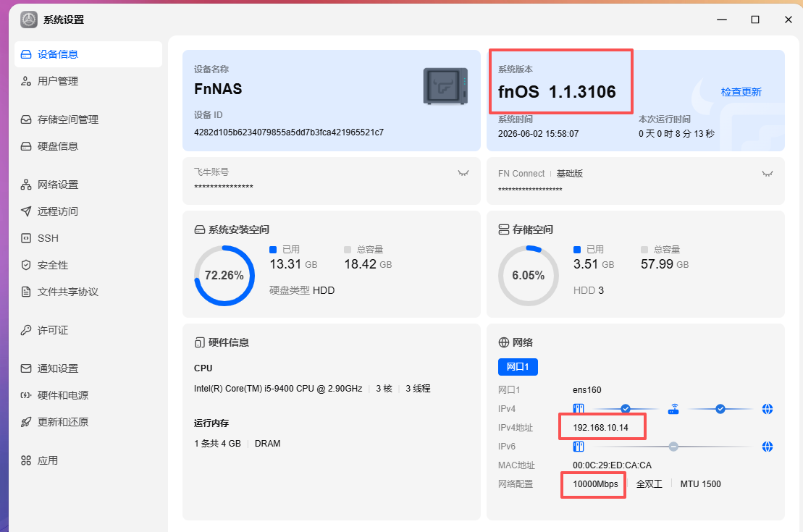Click the Intel Core i5-9400 CPU text
The width and height of the screenshot is (803, 532).
point(278,389)
